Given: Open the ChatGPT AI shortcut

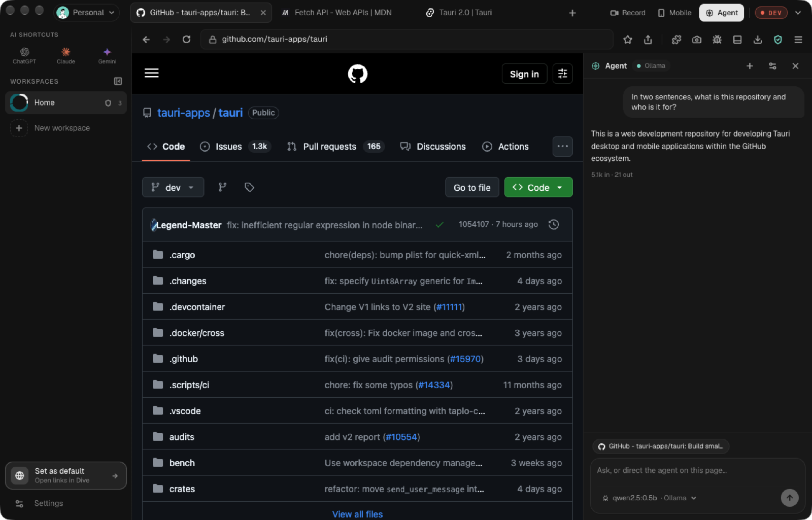Looking at the screenshot, I should pos(24,55).
